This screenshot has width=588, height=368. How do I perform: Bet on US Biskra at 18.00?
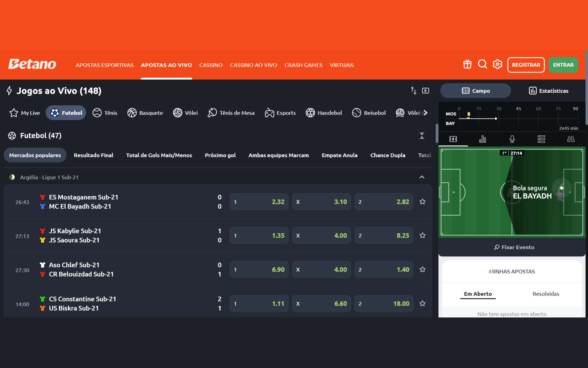[384, 304]
